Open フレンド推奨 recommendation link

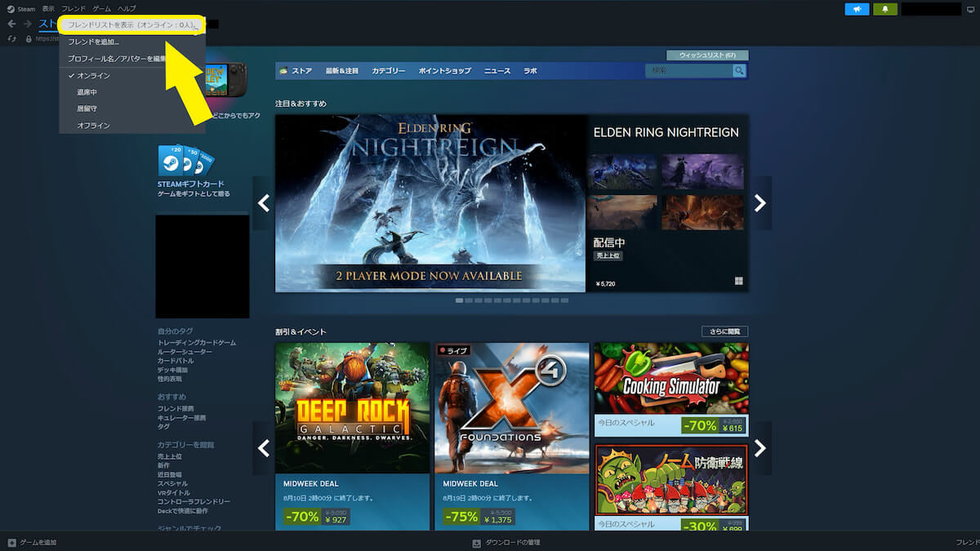coord(176,408)
